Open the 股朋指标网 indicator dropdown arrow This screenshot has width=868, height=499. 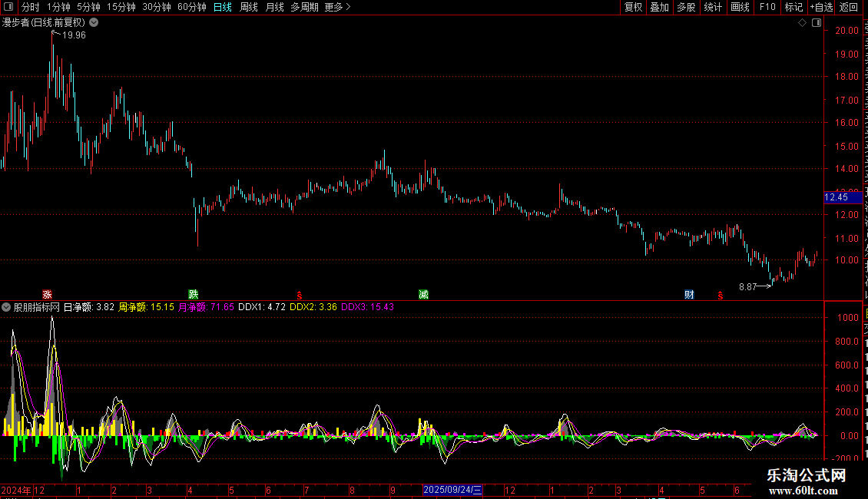click(x=6, y=307)
